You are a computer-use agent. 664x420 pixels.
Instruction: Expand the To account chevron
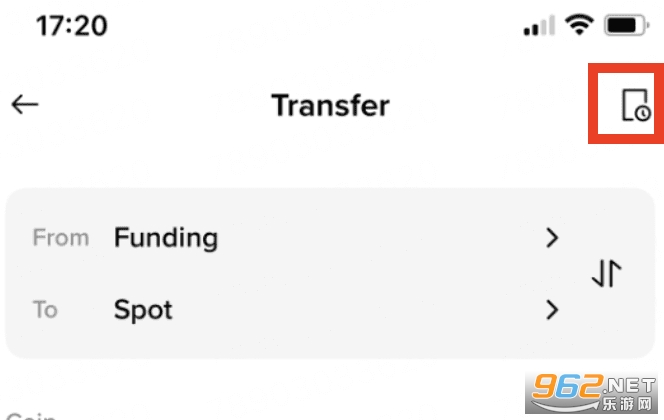point(552,310)
